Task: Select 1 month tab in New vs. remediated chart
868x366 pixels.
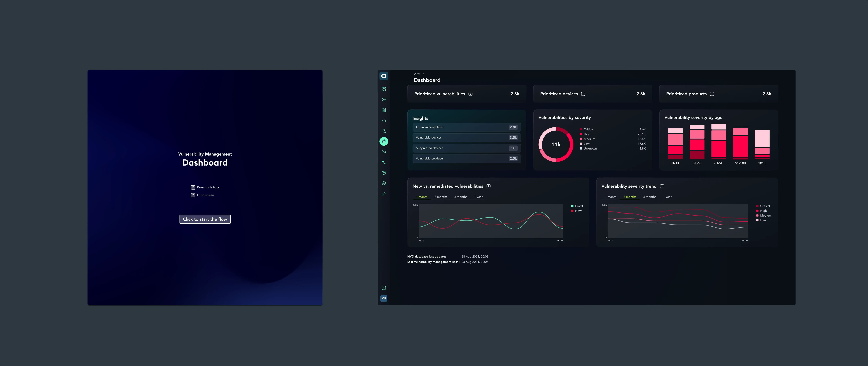Action: tap(422, 197)
